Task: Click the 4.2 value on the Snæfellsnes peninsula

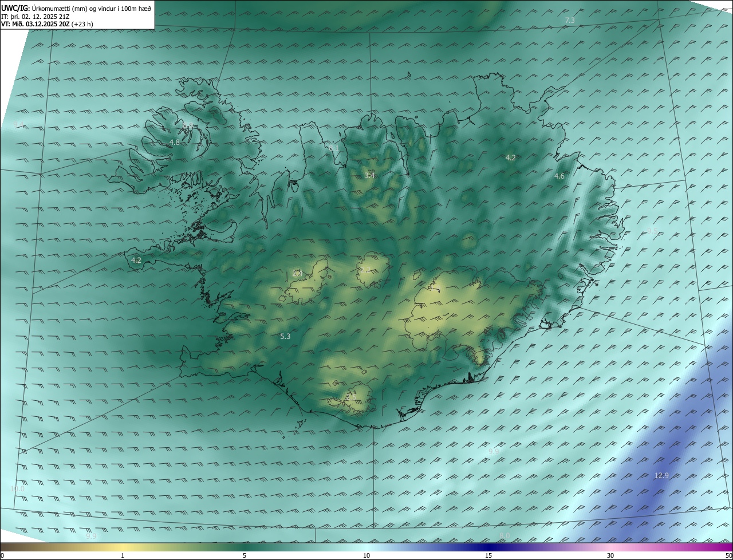Action: click(x=136, y=260)
